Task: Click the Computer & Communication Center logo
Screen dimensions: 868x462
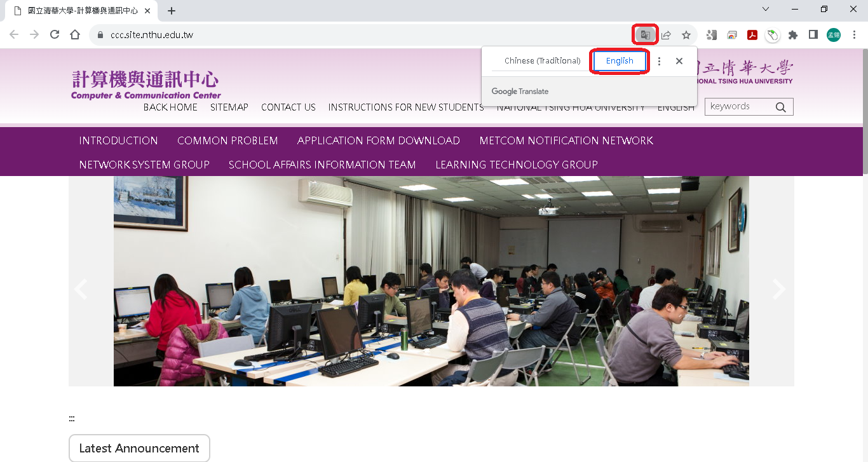Action: point(146,85)
